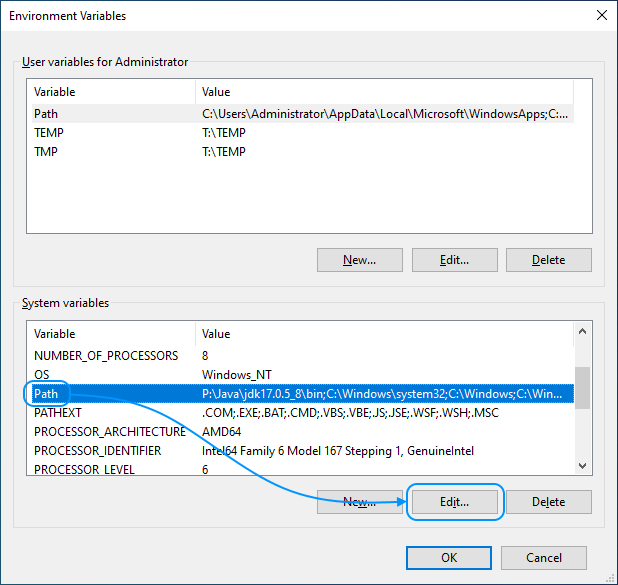Click Delete under System variables
Viewport: 618px width, 585px height.
[x=549, y=502]
